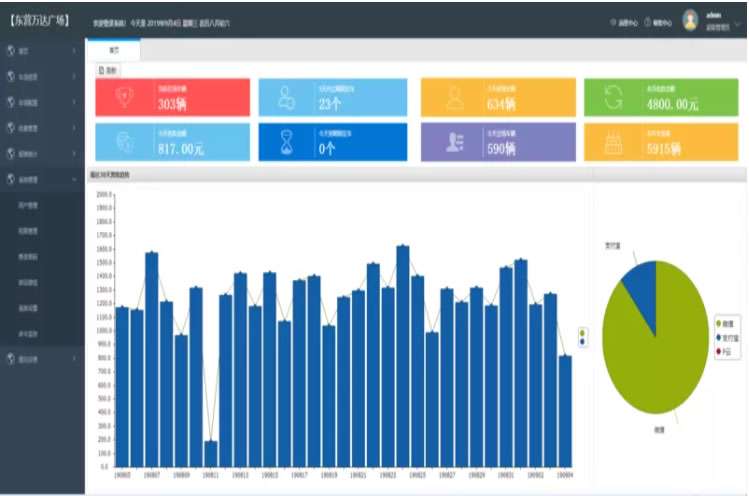The image size is (749, 496).
Task: Select the last submenu item under expanded menu
Action: pyautogui.click(x=28, y=334)
